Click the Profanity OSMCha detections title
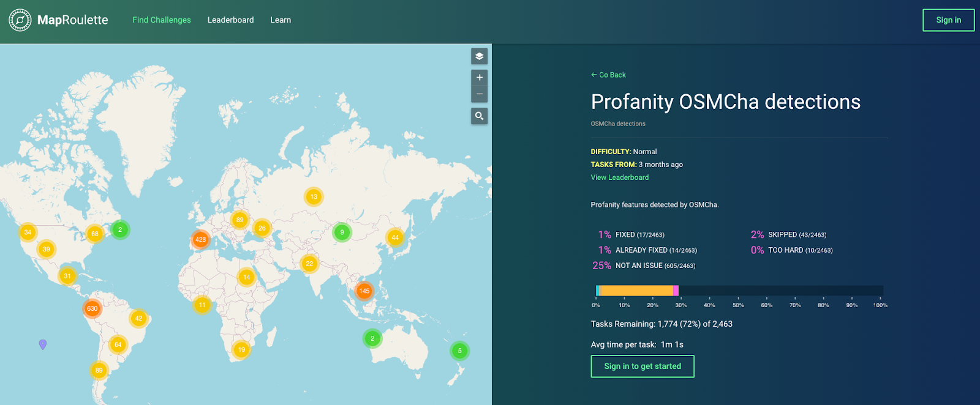Image resolution: width=980 pixels, height=405 pixels. (x=726, y=102)
